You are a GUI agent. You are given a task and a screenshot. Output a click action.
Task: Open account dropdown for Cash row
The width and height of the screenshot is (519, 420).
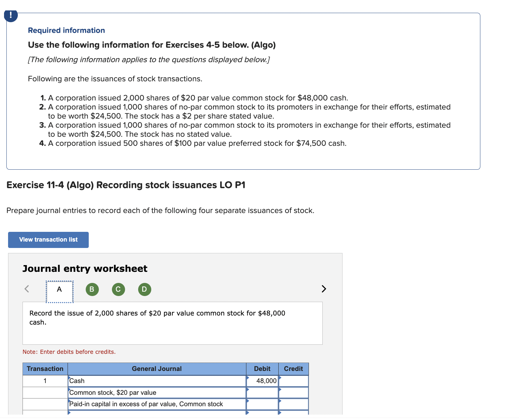coord(157,381)
